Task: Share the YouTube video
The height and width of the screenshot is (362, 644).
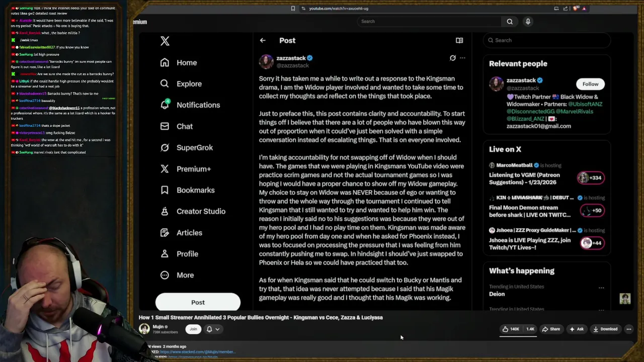Action: point(551,329)
